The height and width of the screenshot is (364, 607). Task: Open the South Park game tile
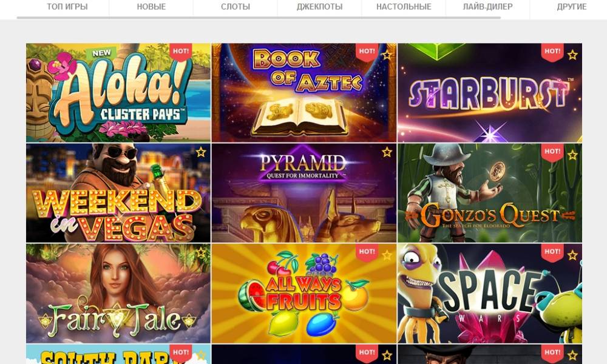click(x=118, y=354)
